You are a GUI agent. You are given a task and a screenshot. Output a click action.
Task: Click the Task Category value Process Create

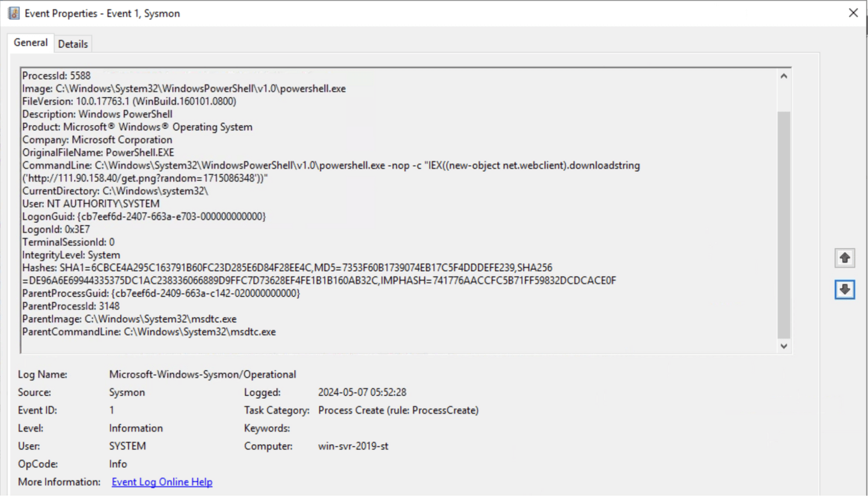point(398,410)
